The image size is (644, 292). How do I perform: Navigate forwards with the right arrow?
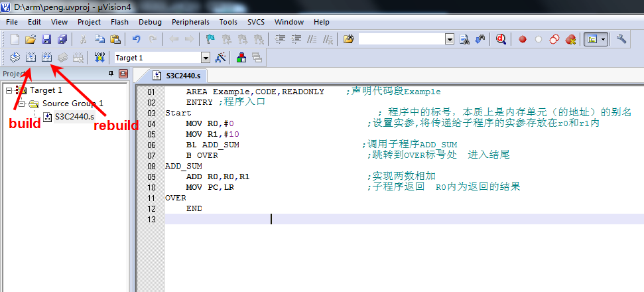tap(189, 39)
